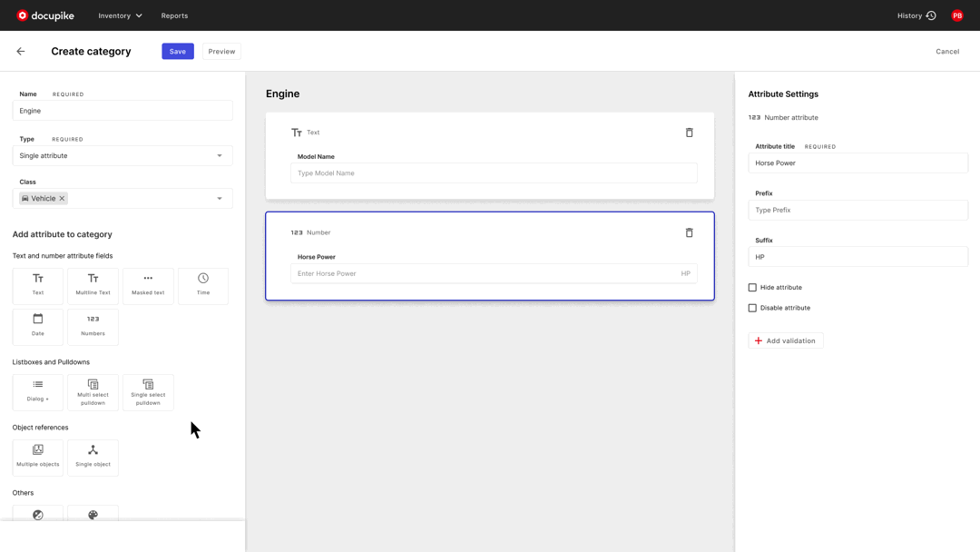Add a Time attribute field
This screenshot has height=552, width=980.
[202, 285]
